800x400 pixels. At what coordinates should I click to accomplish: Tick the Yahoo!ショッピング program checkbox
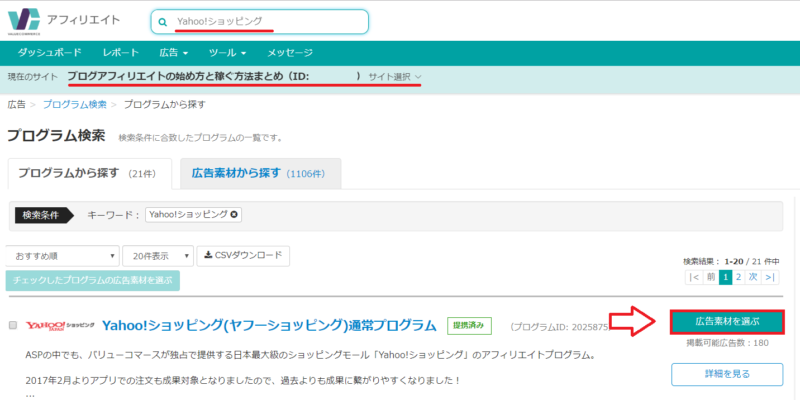(13, 326)
